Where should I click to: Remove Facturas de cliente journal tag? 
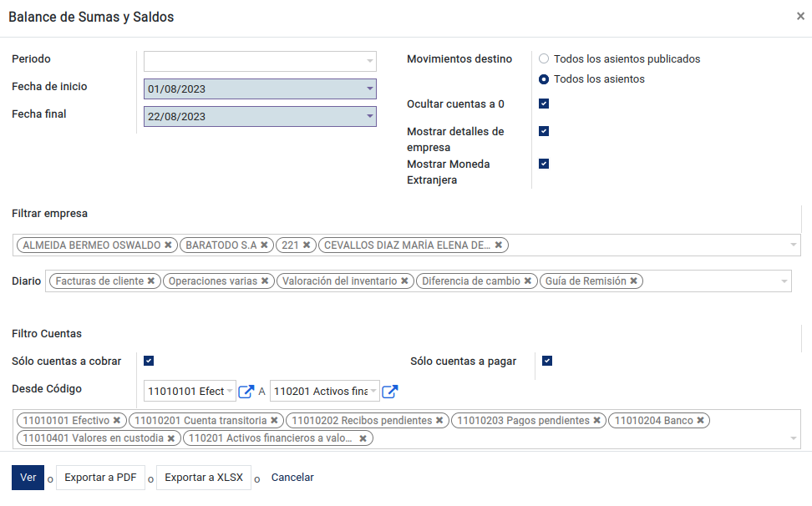pyautogui.click(x=151, y=281)
